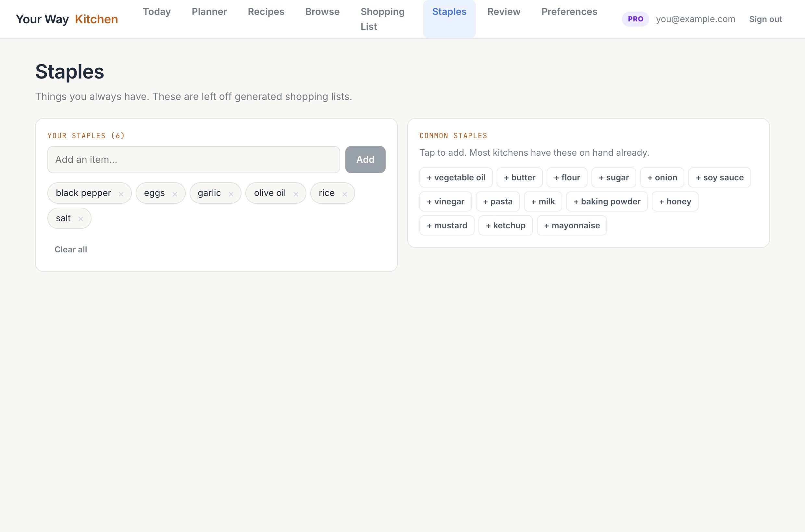
Task: Add vinegar from common staples
Action: click(445, 201)
